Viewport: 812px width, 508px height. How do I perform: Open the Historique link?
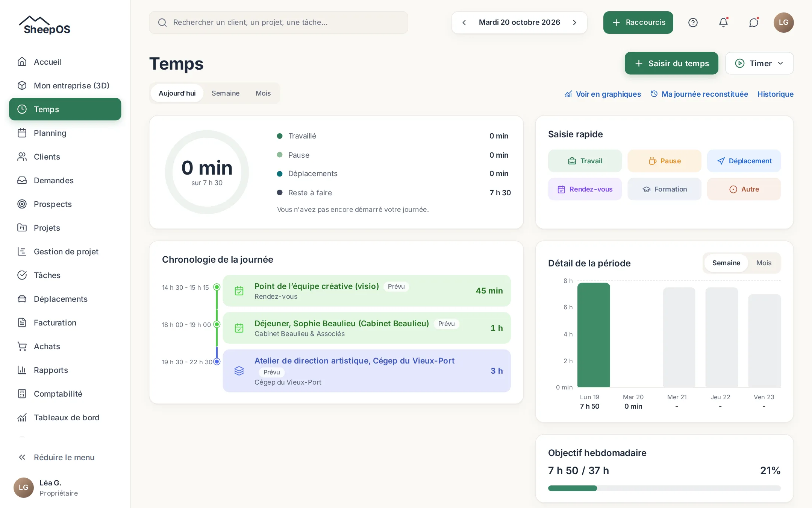pos(775,94)
